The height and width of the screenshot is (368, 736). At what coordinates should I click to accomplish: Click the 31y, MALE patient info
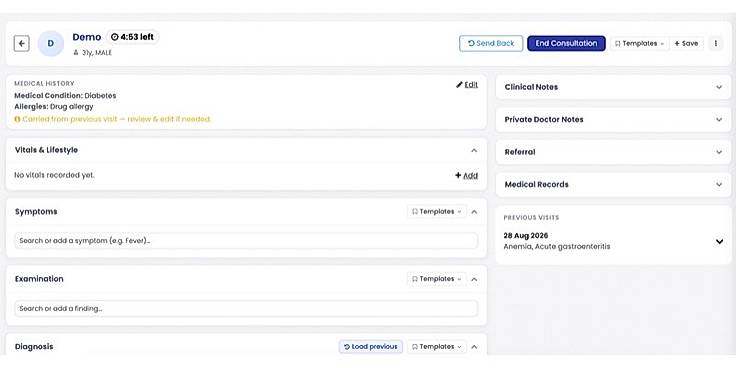[x=93, y=53]
